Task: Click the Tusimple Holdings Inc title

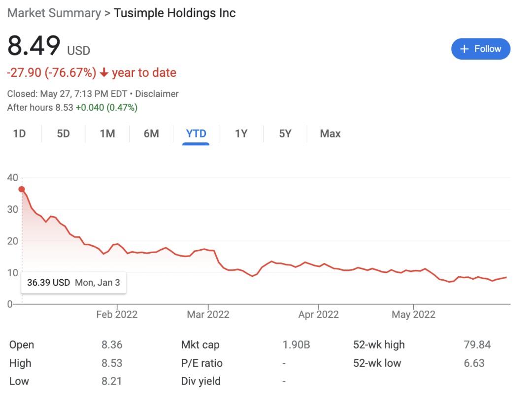Action: tap(175, 13)
